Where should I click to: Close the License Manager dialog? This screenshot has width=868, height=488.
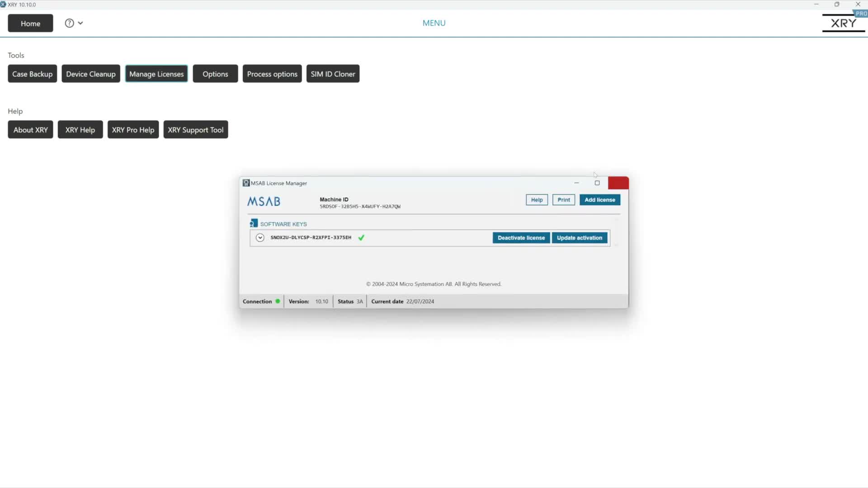(618, 183)
